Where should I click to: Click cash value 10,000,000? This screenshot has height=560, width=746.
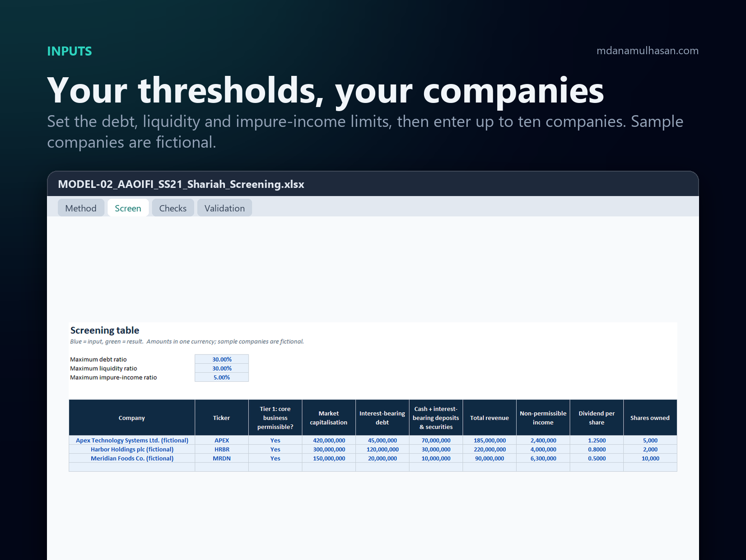click(436, 458)
